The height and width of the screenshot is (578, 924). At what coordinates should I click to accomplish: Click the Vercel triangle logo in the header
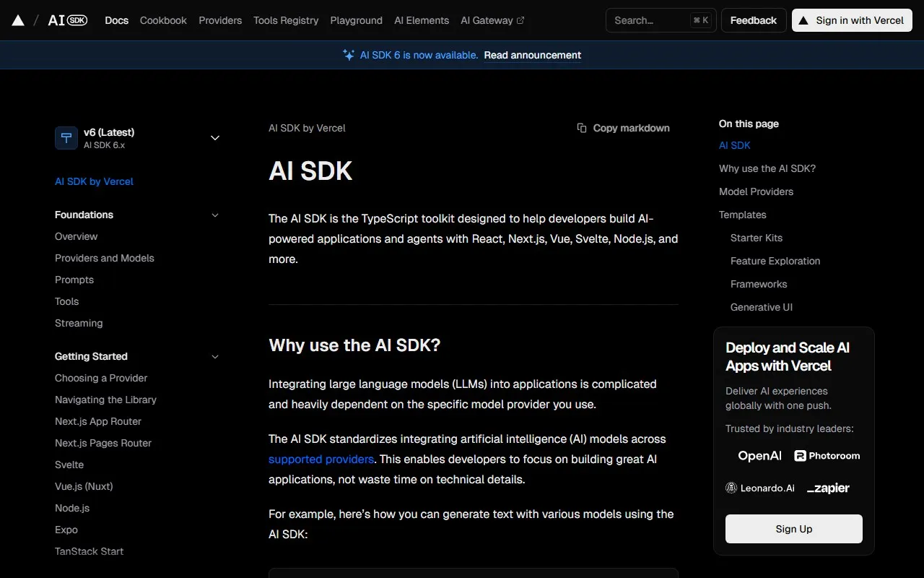18,20
